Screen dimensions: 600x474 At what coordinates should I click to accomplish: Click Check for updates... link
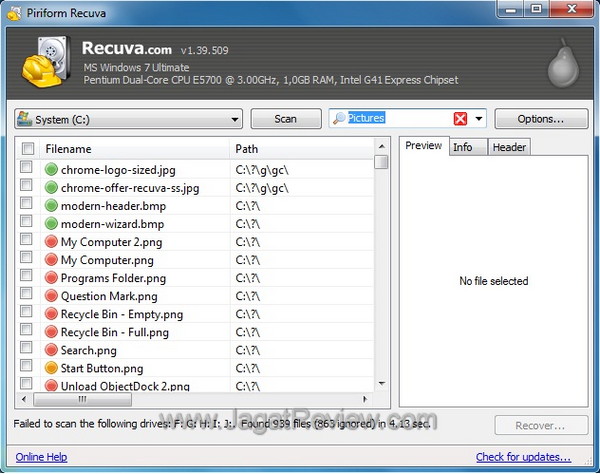[x=523, y=457]
